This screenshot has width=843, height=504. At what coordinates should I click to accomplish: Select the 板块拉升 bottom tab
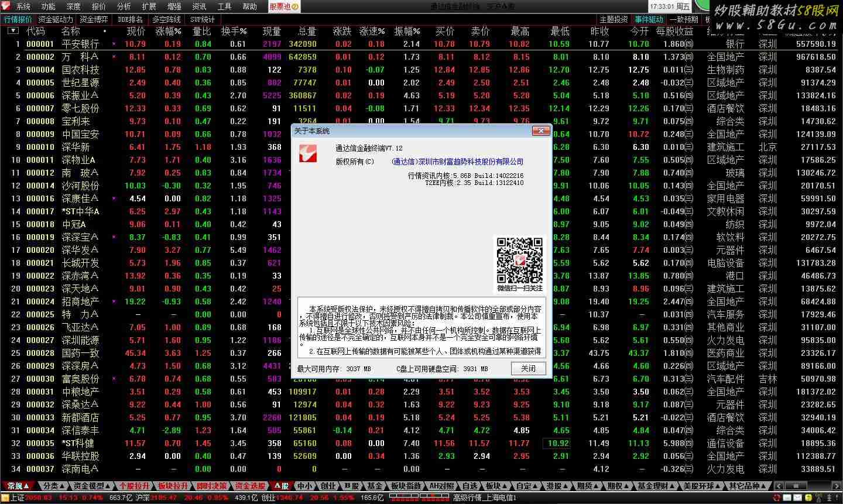(173, 486)
